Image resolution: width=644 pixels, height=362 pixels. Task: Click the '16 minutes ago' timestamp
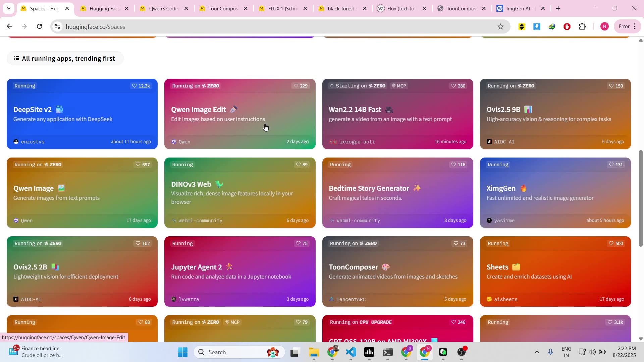click(x=450, y=142)
